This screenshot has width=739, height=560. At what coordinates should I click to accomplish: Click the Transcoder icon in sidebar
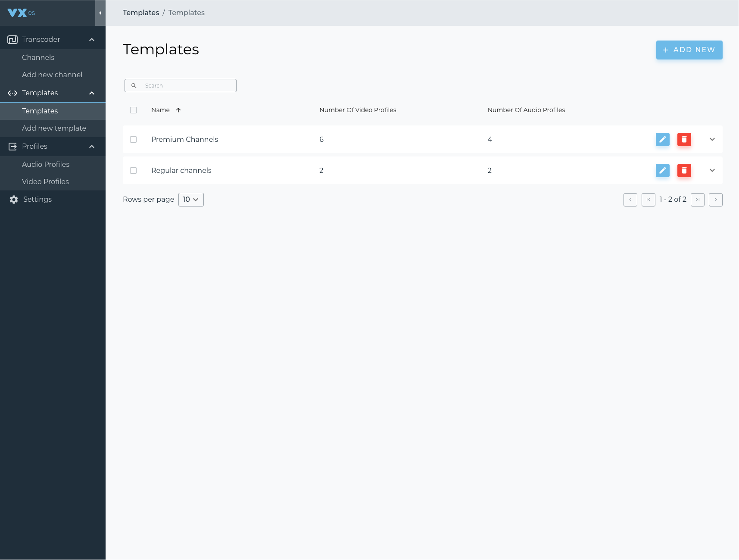12,40
